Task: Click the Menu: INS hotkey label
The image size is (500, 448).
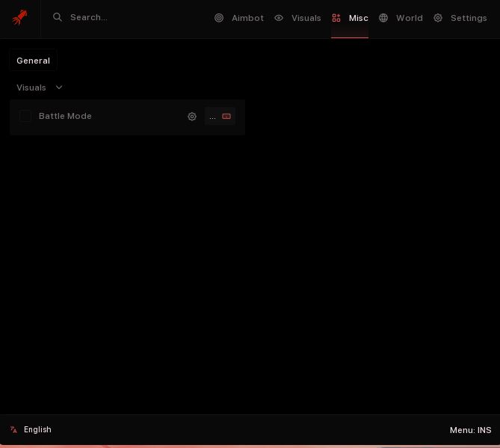Action: tap(470, 430)
